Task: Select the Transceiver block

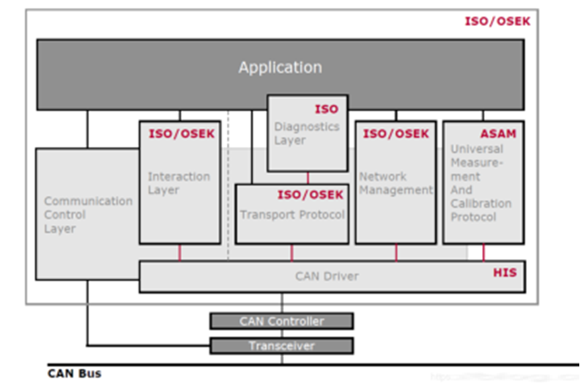Action: pyautogui.click(x=282, y=346)
